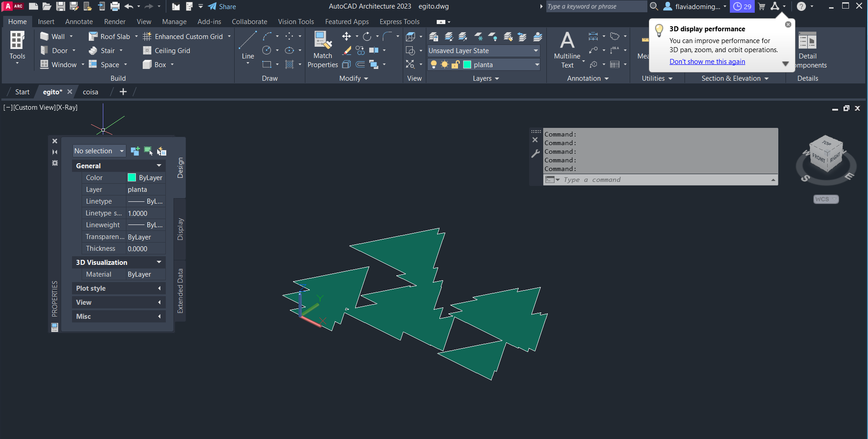This screenshot has width=868, height=439.
Task: Click 'Don't show me this again' link
Action: [707, 62]
